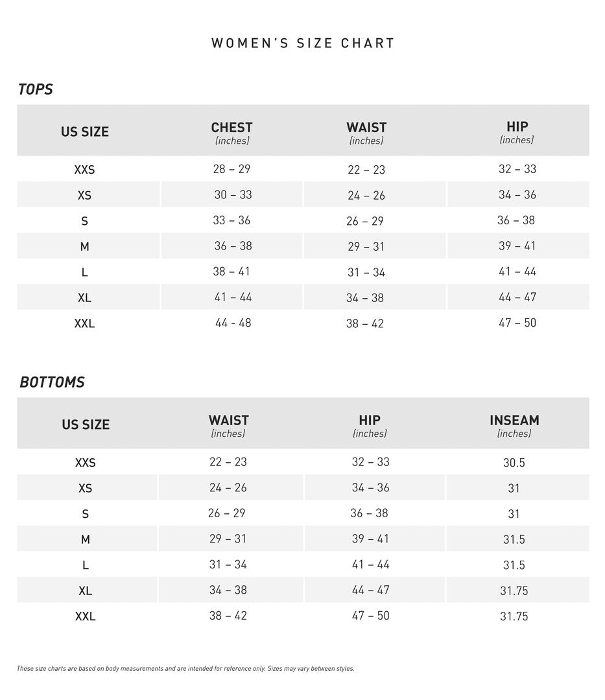Select chest measurement 36 – 38 for M
The width and height of the screenshot is (605, 700).
[x=233, y=246]
